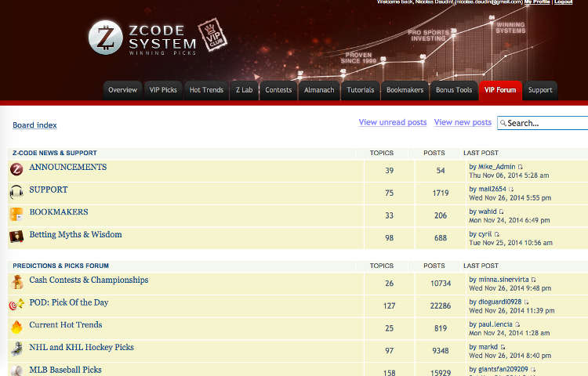Click the magnifier icon in search box
Viewport: 588px width, 376px height.
coord(503,123)
